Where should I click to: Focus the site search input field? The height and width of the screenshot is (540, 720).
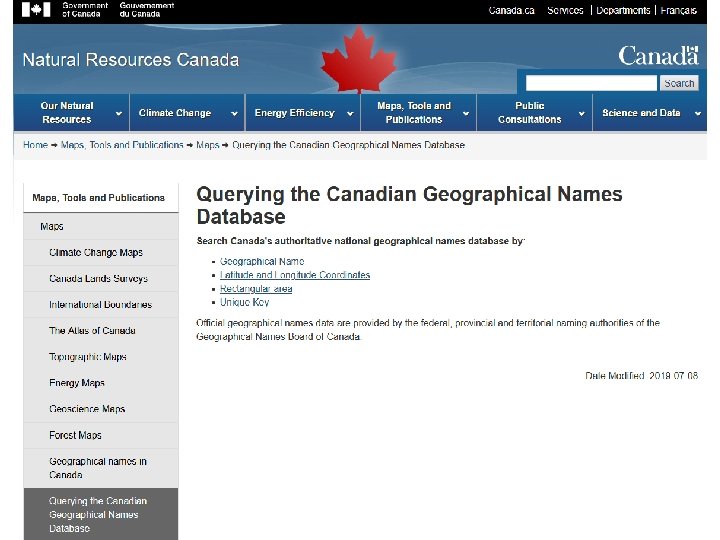point(591,83)
